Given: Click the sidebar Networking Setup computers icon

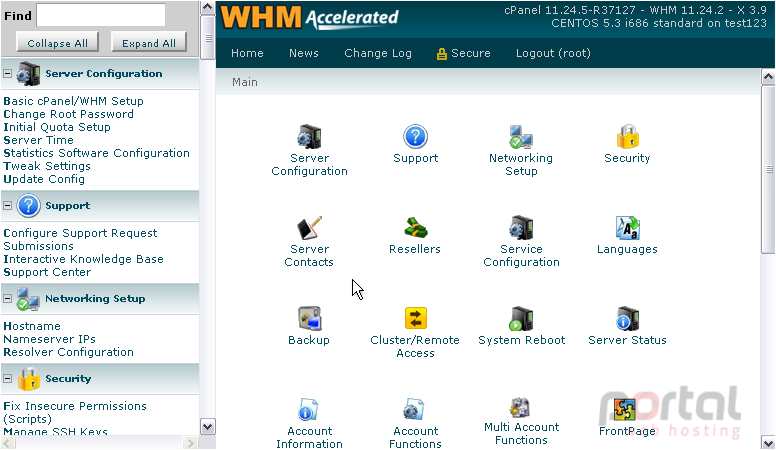Looking at the screenshot, I should click(x=28, y=299).
